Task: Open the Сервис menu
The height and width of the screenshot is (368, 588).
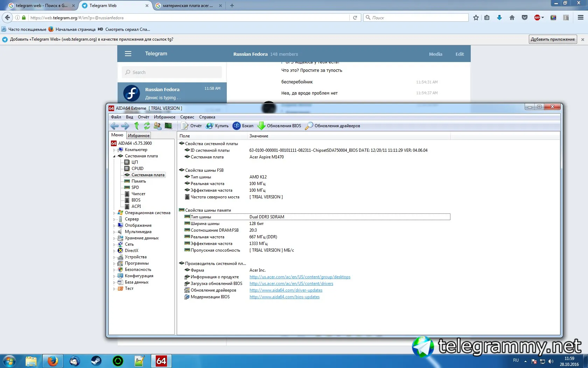Action: pos(187,117)
